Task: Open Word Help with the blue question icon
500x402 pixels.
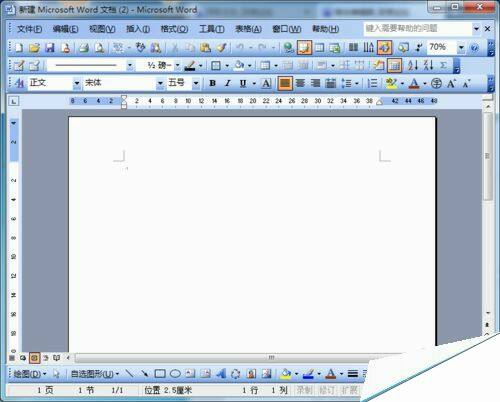Action: (474, 48)
